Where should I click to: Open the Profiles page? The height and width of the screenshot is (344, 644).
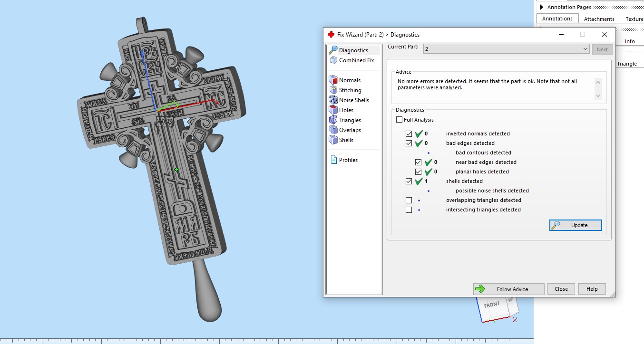pos(344,160)
